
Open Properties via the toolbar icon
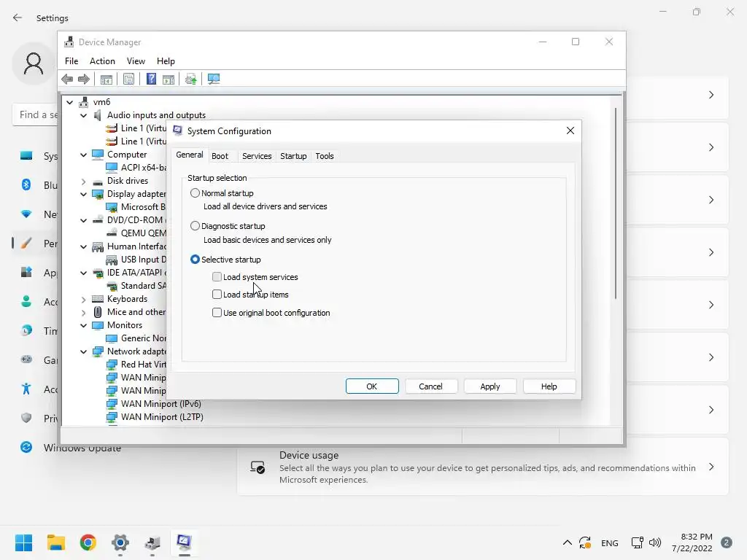[128, 79]
